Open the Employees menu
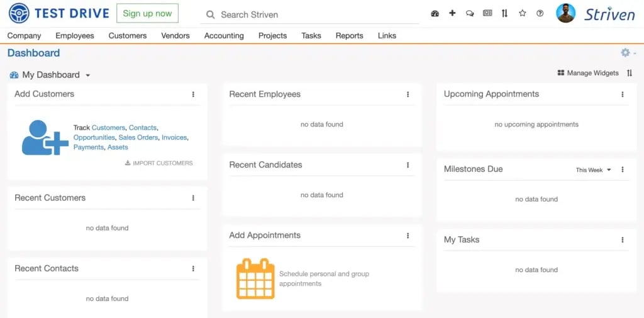The height and width of the screenshot is (318, 644). (x=75, y=36)
